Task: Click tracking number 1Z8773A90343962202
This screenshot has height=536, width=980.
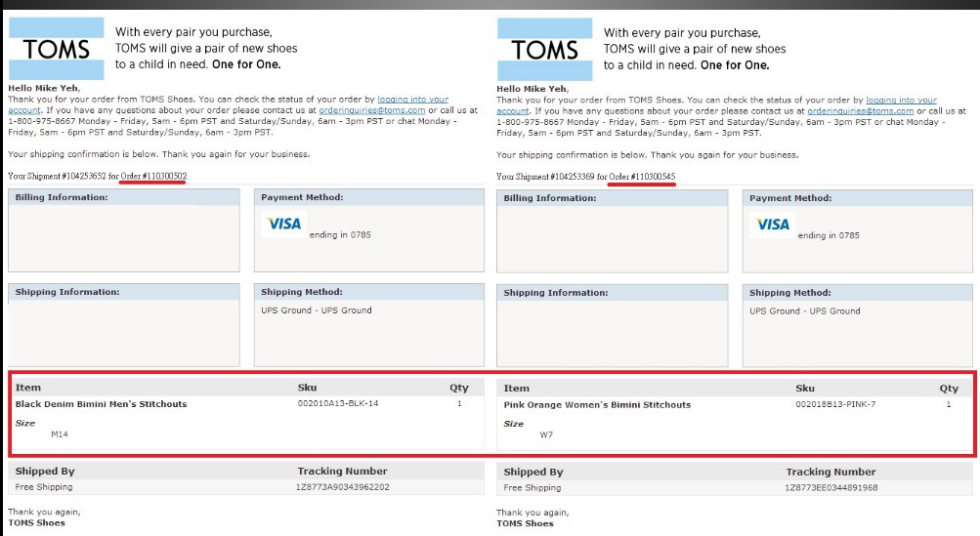Action: [x=343, y=486]
